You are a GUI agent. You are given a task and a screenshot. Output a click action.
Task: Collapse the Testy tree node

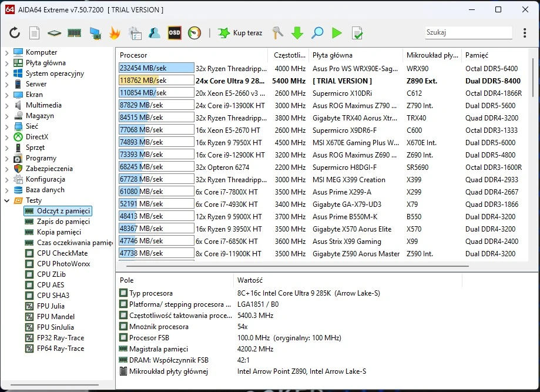(x=7, y=200)
